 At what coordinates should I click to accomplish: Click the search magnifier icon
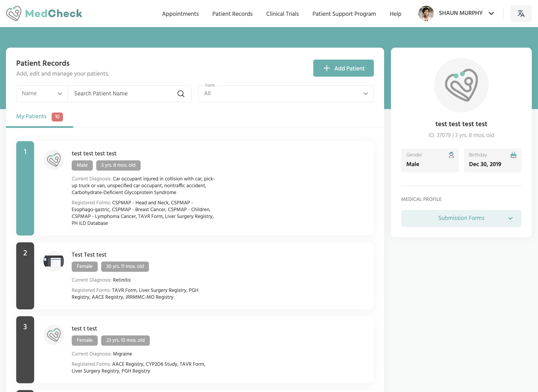pyautogui.click(x=181, y=94)
